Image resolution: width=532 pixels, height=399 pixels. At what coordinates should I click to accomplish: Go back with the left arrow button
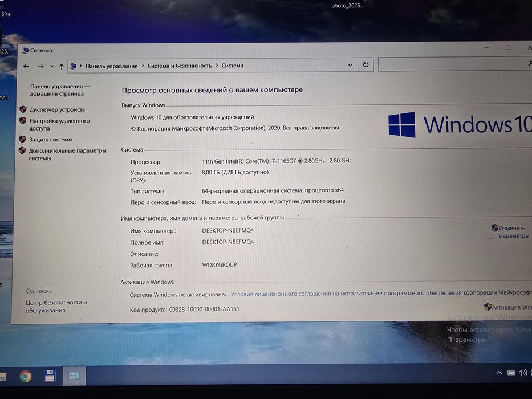[26, 67]
